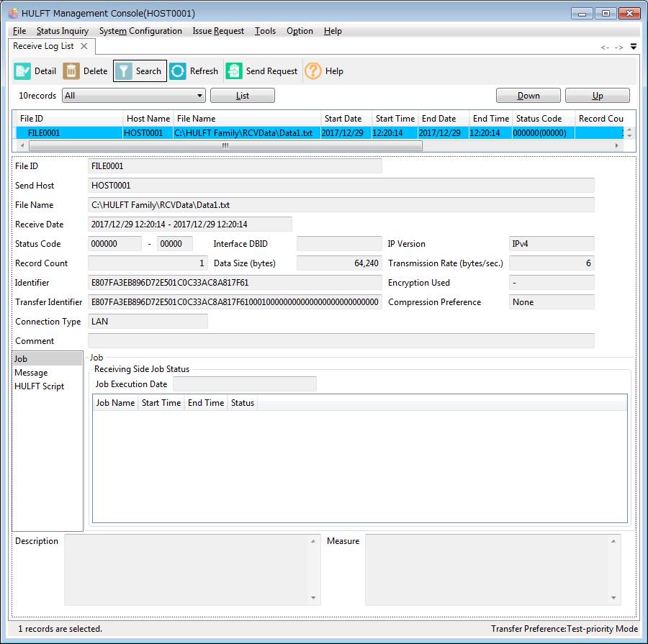Click the log list scroll-right arrow
The width and height of the screenshot is (648, 644).
617,146
